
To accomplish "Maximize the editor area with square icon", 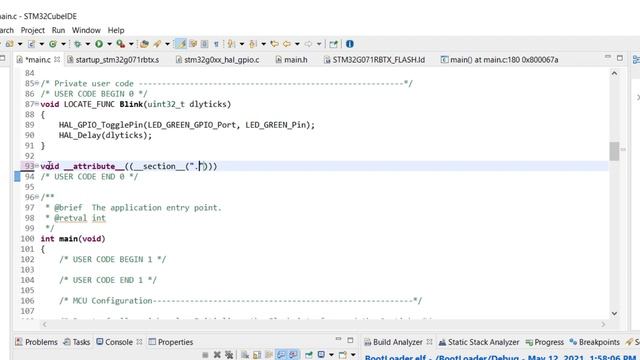I will [x=620, y=58].
